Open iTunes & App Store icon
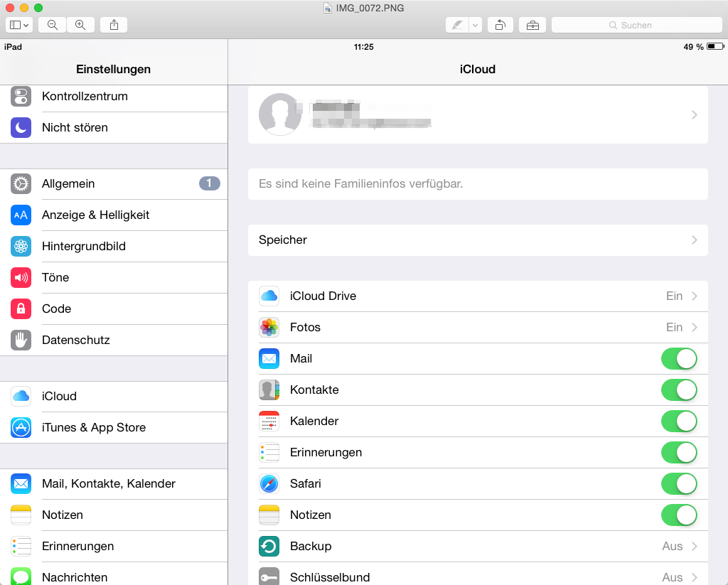Image resolution: width=728 pixels, height=585 pixels. [x=21, y=428]
